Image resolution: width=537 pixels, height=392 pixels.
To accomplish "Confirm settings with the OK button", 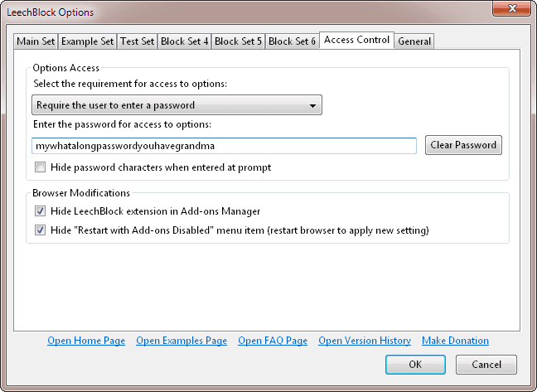I will tap(416, 364).
